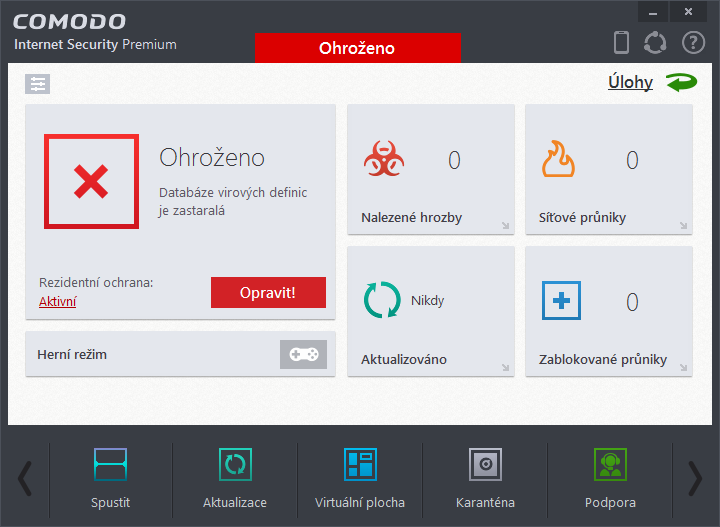
Task: Click the green Úlohy arrow icon
Action: point(681,82)
